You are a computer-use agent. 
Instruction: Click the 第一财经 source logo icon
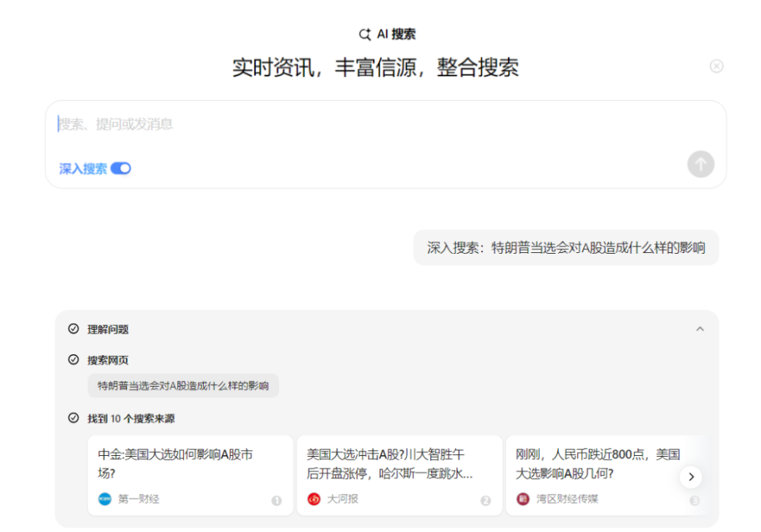pos(104,500)
